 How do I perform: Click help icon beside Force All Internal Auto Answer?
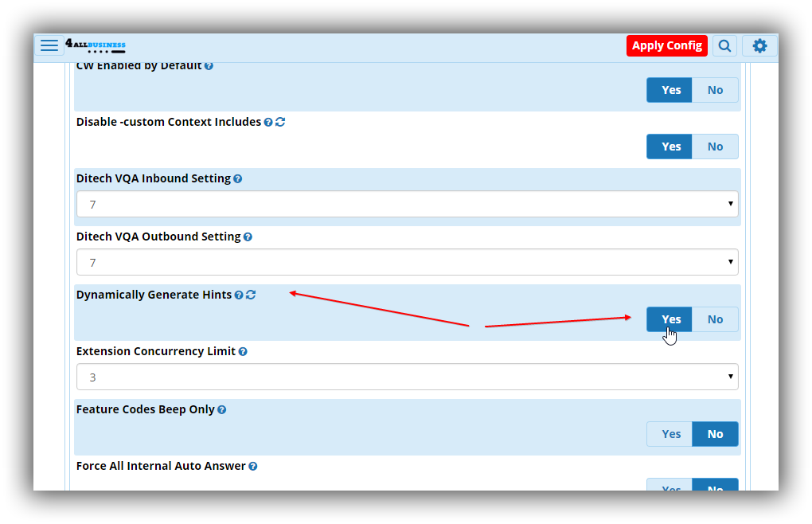tap(253, 467)
